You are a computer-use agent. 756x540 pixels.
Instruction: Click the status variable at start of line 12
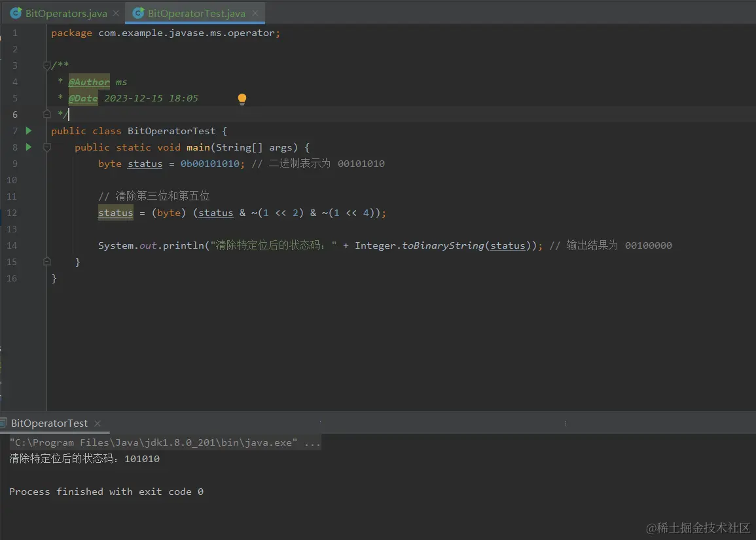pos(116,213)
